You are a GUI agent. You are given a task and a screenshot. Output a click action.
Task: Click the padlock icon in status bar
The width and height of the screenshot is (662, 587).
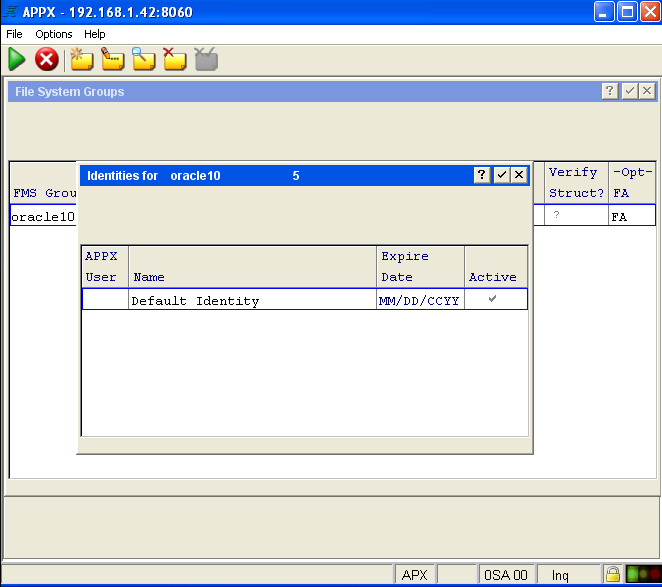[x=611, y=575]
